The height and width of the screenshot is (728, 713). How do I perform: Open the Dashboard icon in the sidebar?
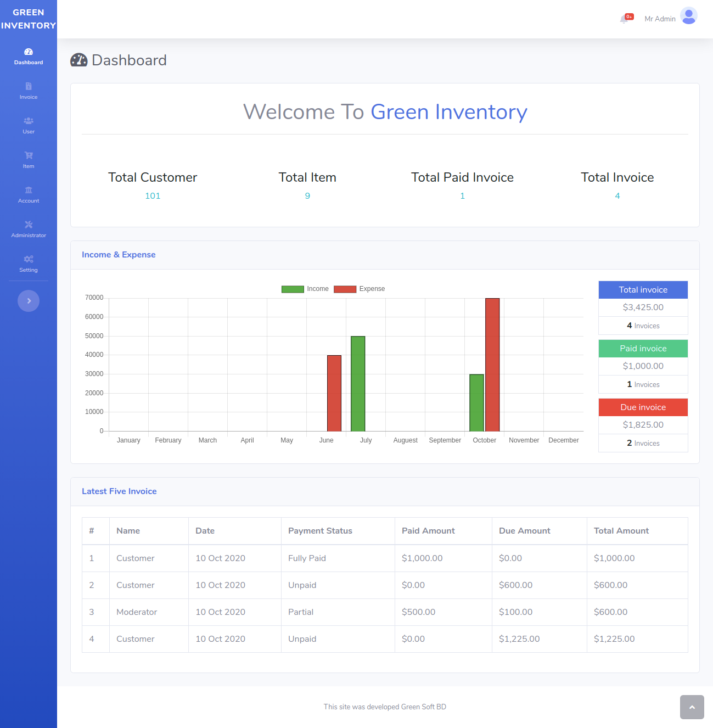point(29,52)
